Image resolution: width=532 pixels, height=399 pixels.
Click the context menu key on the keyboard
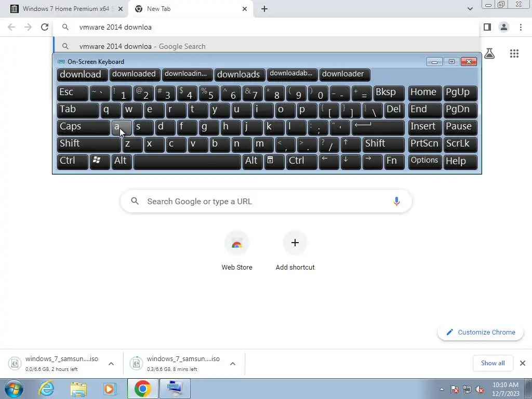274,162
